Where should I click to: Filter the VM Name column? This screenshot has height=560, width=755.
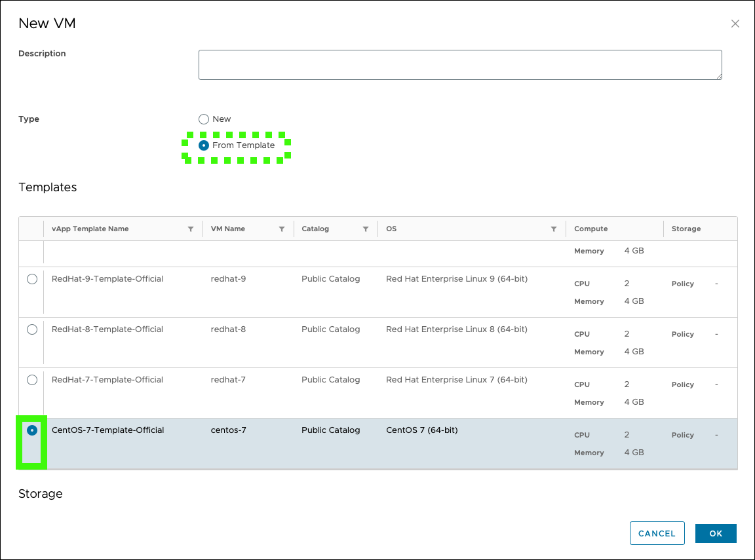(282, 229)
